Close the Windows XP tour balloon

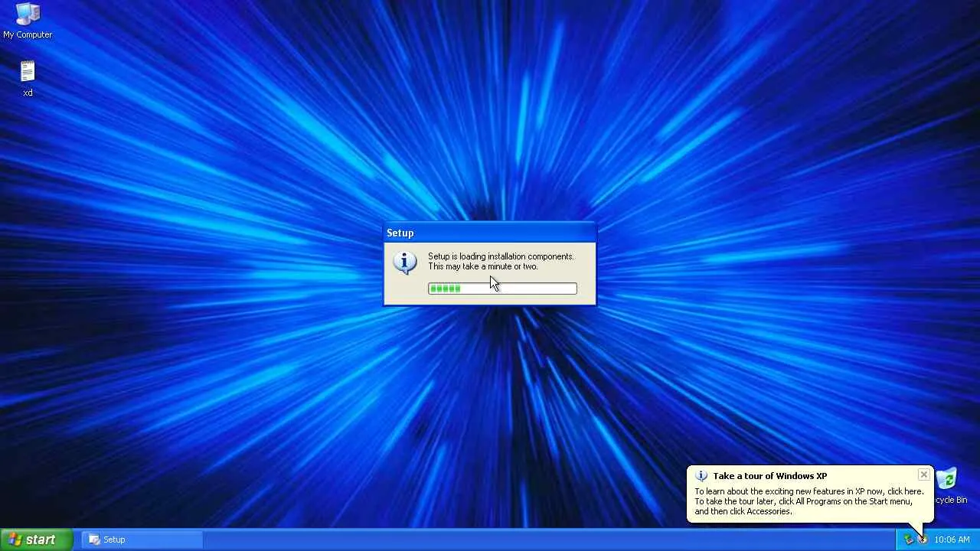(923, 475)
